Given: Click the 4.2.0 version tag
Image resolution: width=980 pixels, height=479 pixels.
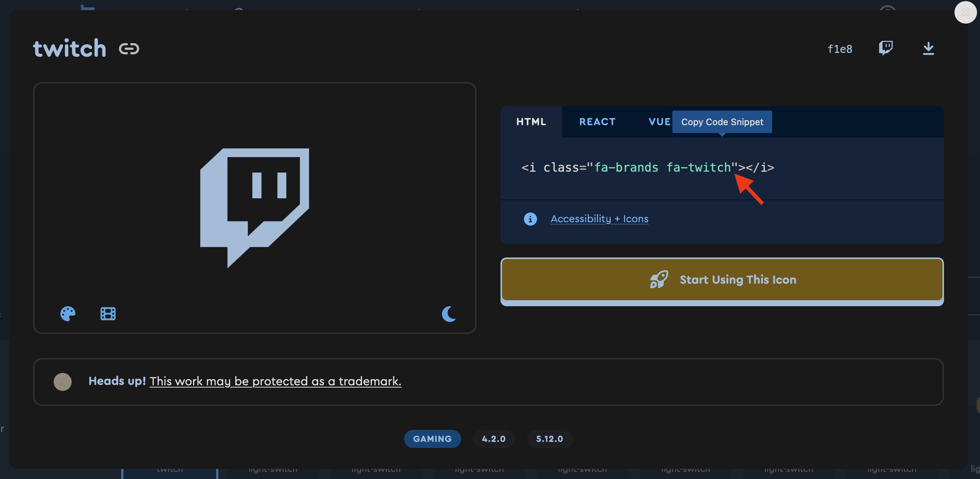Looking at the screenshot, I should (493, 439).
